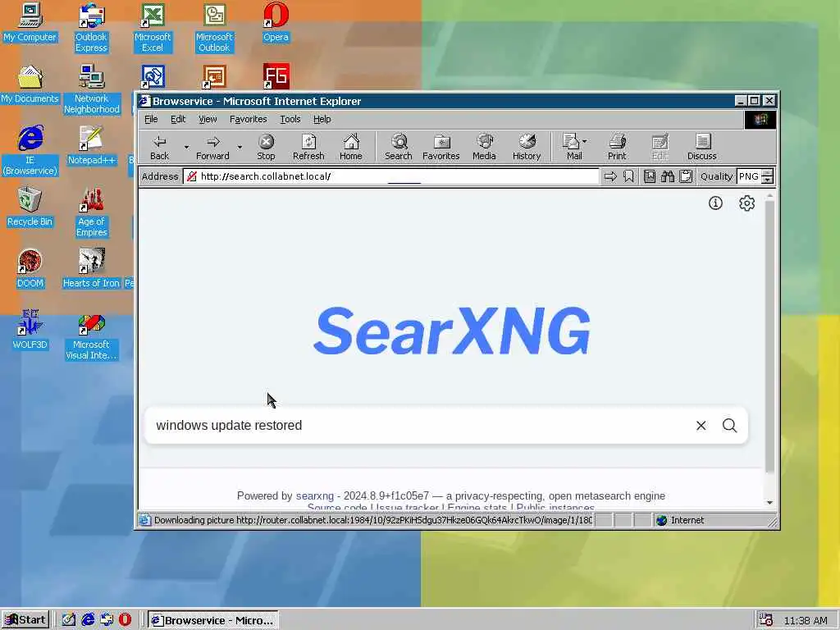The width and height of the screenshot is (840, 630).
Task: Select the Recycle Bin desktop icon
Action: click(x=30, y=208)
